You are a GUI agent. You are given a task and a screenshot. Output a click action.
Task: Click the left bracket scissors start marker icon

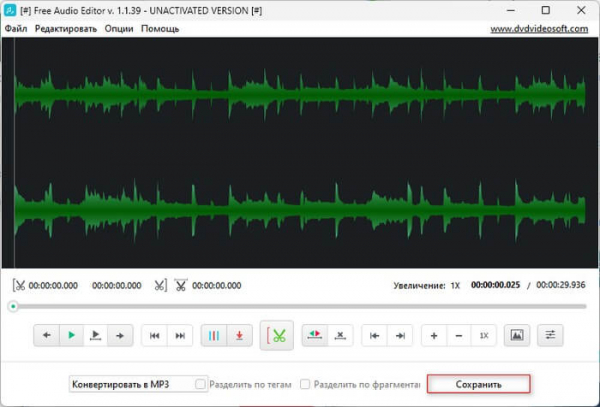(19, 285)
